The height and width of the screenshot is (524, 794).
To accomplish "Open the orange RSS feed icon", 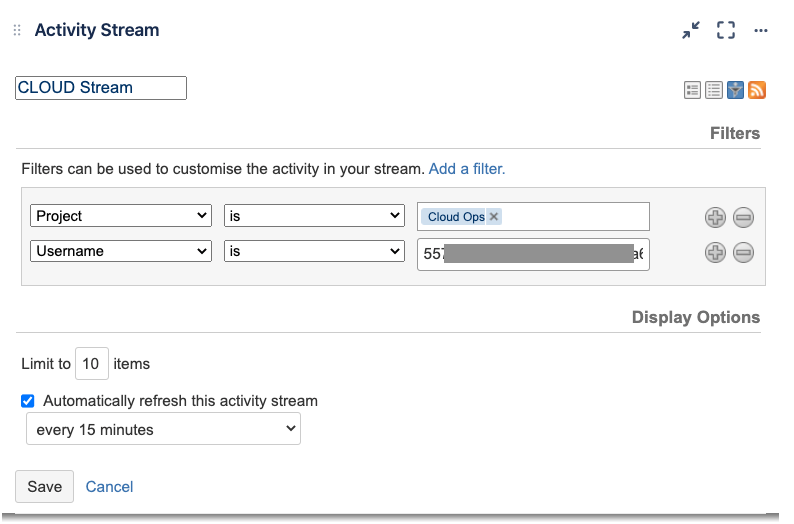I will pos(757,90).
